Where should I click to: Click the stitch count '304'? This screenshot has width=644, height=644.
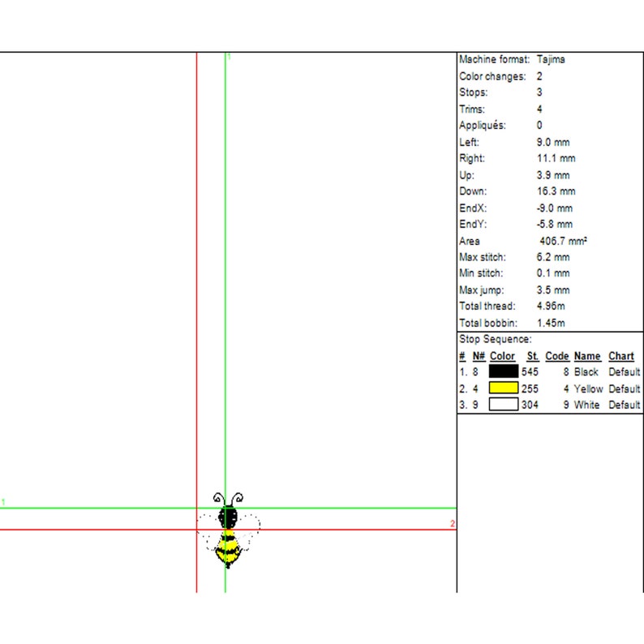[x=530, y=405]
